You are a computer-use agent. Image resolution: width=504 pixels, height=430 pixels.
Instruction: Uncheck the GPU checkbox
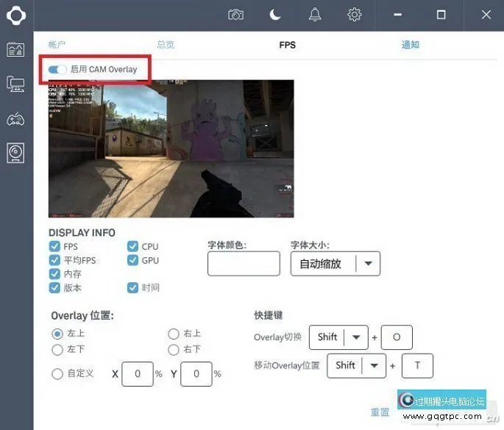click(133, 260)
